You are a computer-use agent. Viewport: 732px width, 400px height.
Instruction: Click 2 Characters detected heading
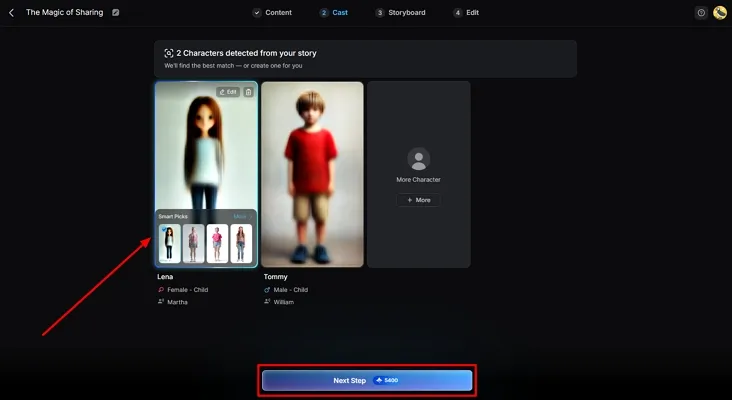[x=246, y=53]
